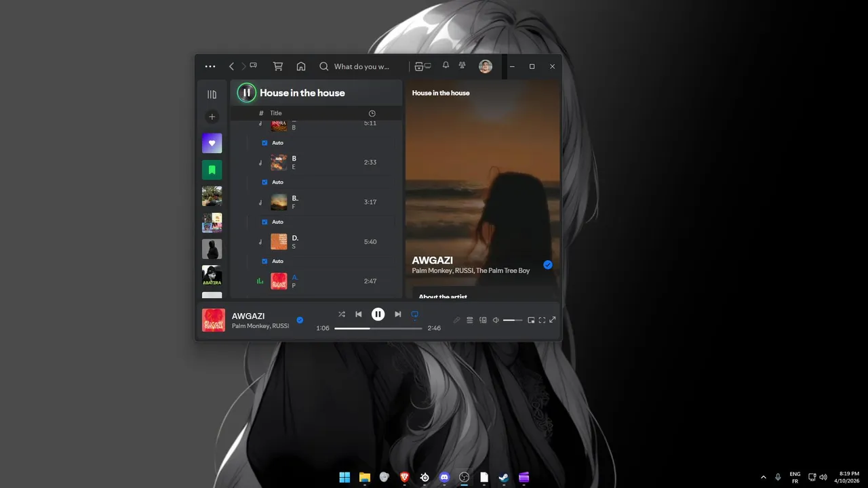Click the verified check in the now-playing panel

point(548,265)
